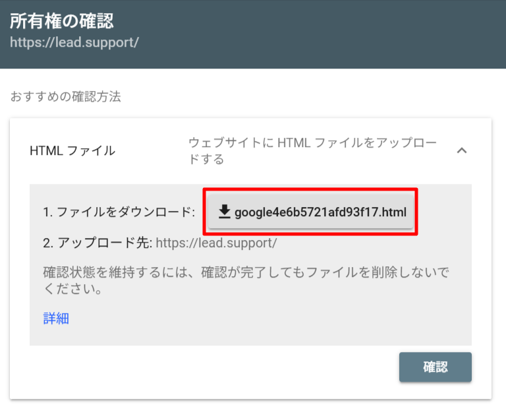Click the ドする text in the description's second line
Viewport: 506px width, 420px height.
tap(206, 160)
